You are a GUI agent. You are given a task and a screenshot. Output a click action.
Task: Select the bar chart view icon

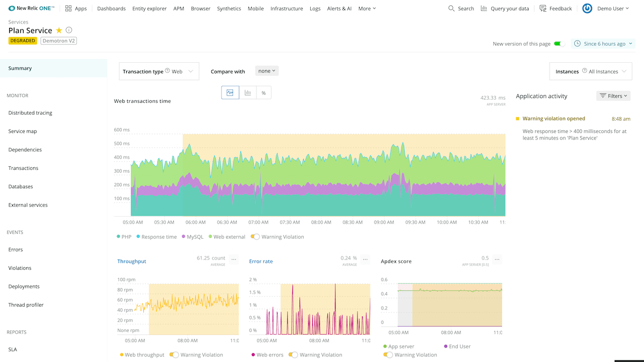point(247,93)
